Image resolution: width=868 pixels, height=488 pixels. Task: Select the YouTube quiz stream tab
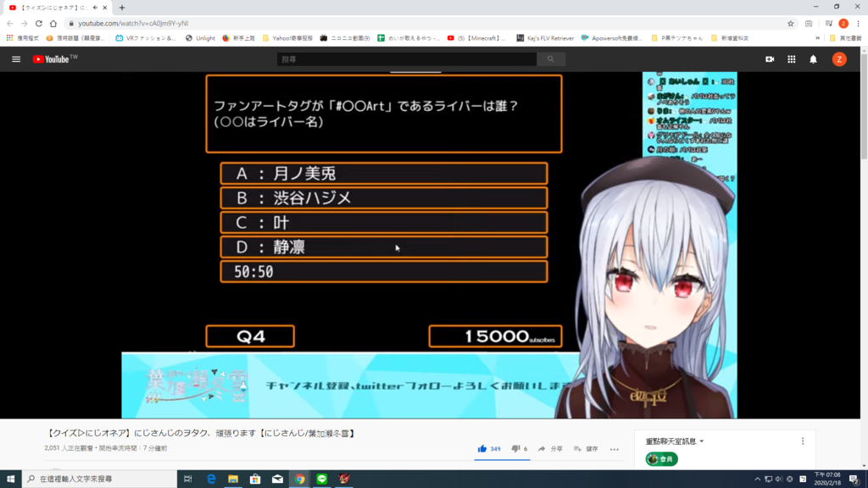[x=55, y=8]
